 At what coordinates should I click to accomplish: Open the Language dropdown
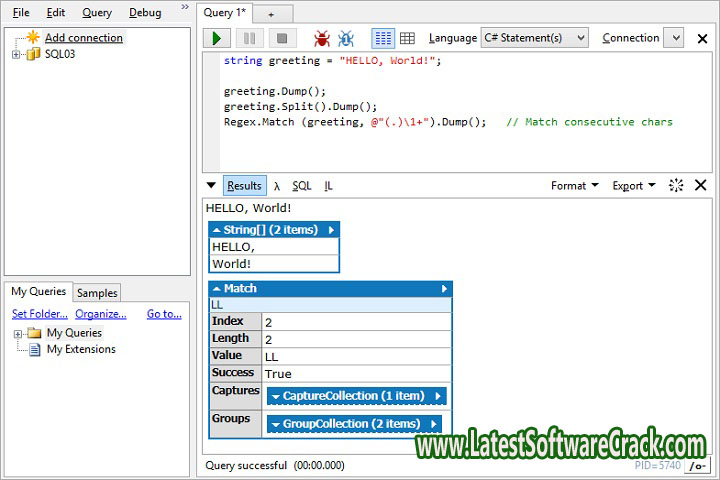pos(534,38)
